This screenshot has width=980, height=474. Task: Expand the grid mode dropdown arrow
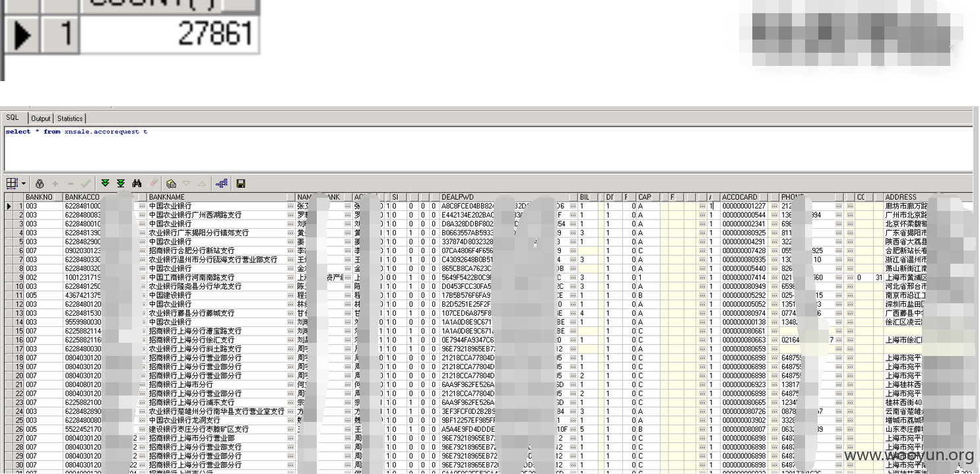coord(24,184)
